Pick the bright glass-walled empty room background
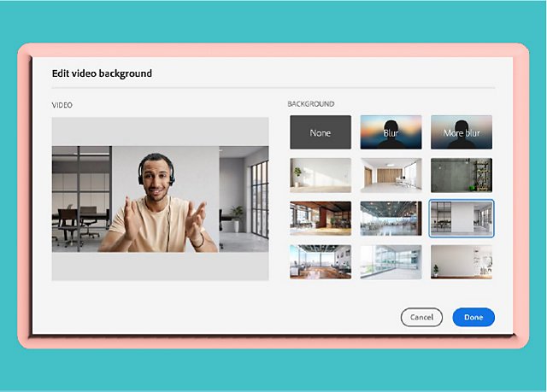Image resolution: width=547 pixels, height=392 pixels. (x=391, y=261)
